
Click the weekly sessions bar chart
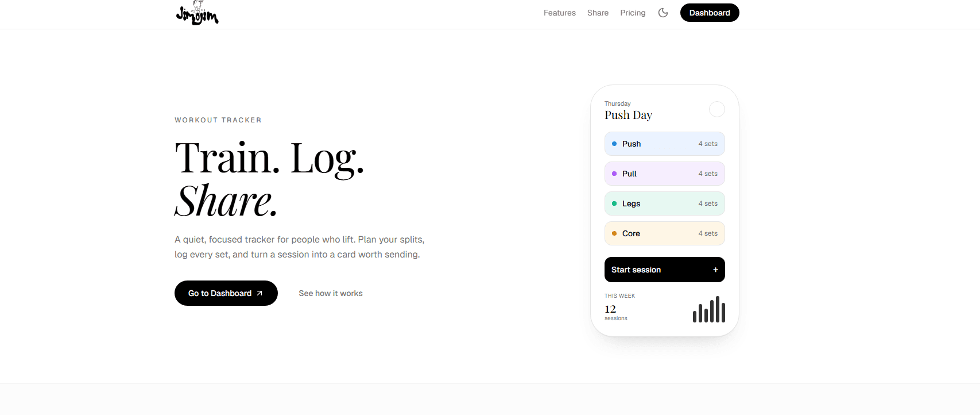click(x=709, y=309)
